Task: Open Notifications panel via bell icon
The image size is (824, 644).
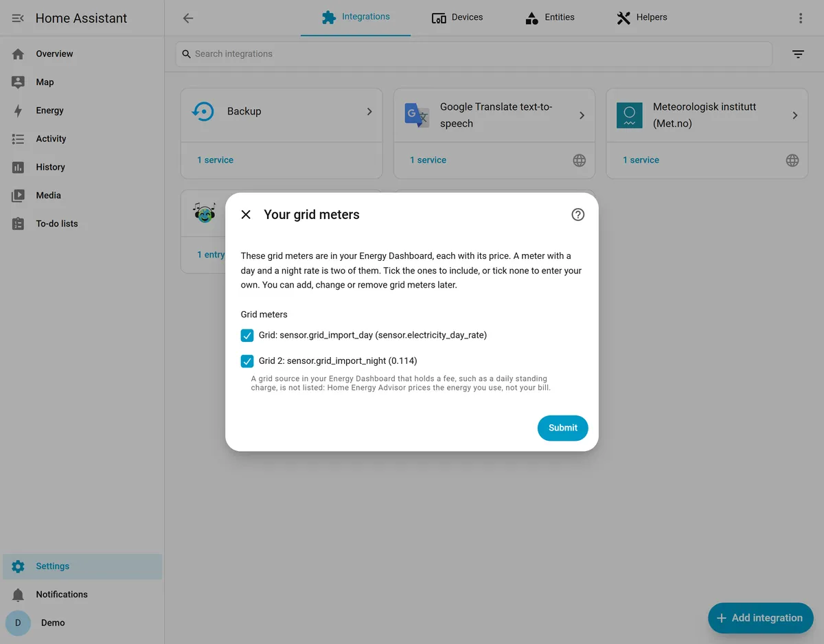Action: [18, 595]
